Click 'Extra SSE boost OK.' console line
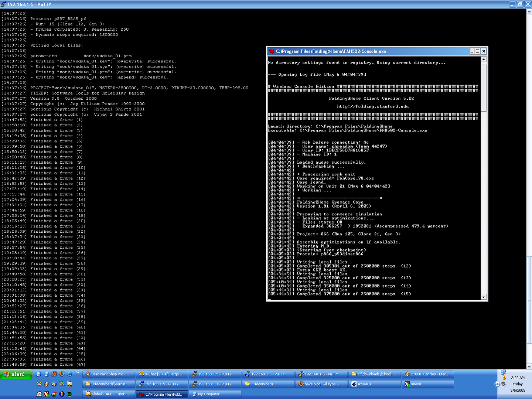 coord(322,270)
